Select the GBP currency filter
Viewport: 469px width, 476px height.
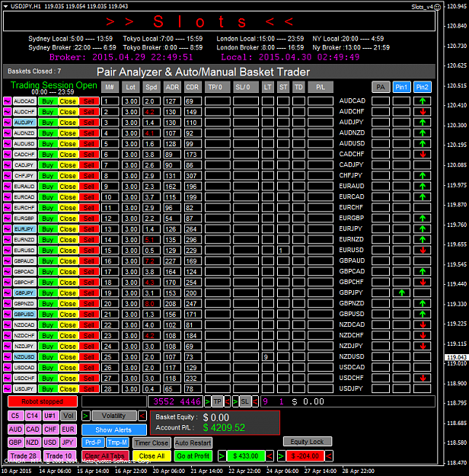click(15, 442)
